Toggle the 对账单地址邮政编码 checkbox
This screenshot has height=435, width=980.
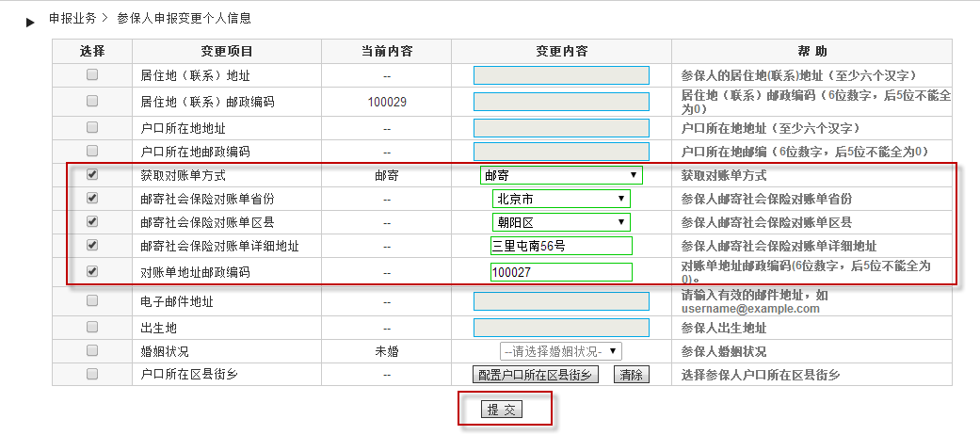point(92,271)
